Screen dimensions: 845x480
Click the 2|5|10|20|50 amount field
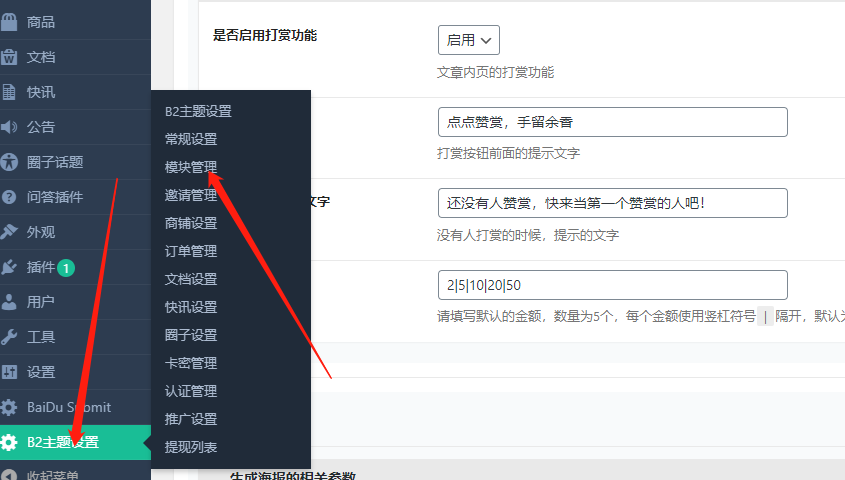pyautogui.click(x=612, y=285)
